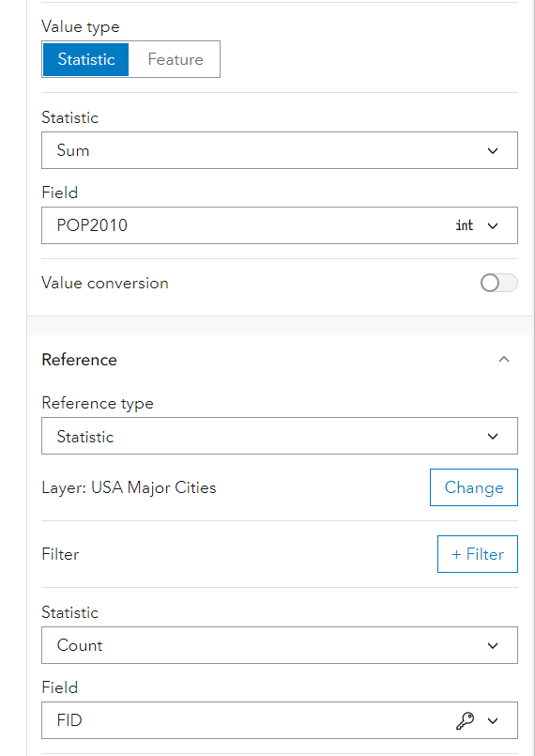Open the Reference type dropdown

pos(280,436)
